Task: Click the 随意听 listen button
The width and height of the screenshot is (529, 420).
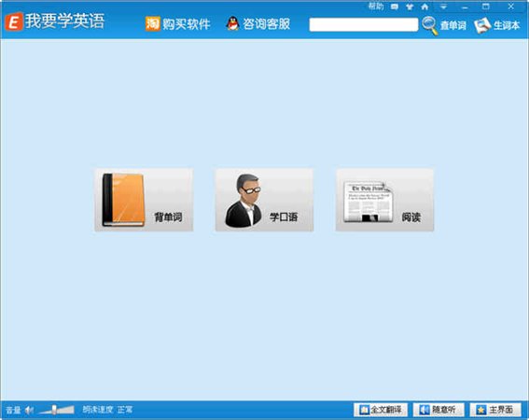Action: point(439,410)
